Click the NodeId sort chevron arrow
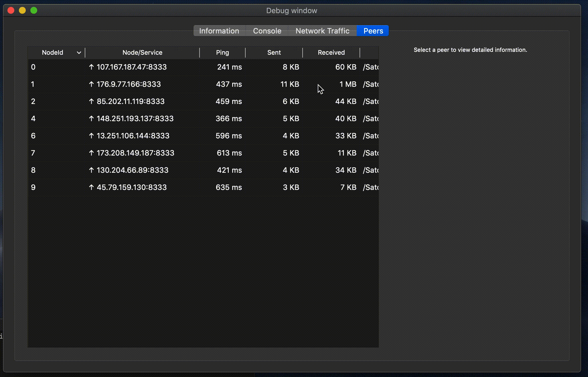588x377 pixels. click(79, 53)
